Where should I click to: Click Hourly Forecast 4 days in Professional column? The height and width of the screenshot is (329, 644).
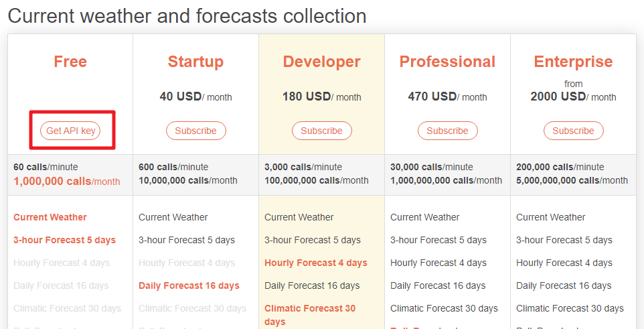click(x=438, y=263)
